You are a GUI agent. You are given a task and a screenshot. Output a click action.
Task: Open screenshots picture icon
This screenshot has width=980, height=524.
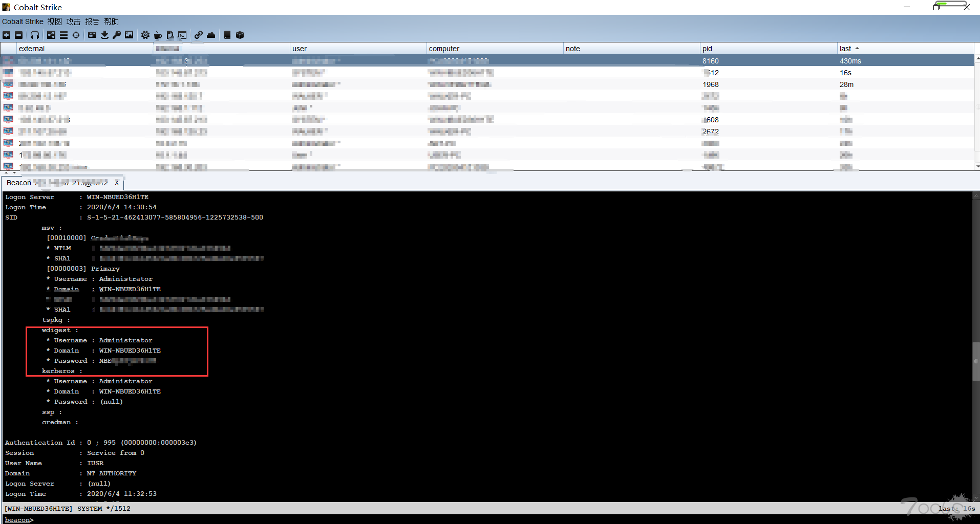(x=129, y=35)
